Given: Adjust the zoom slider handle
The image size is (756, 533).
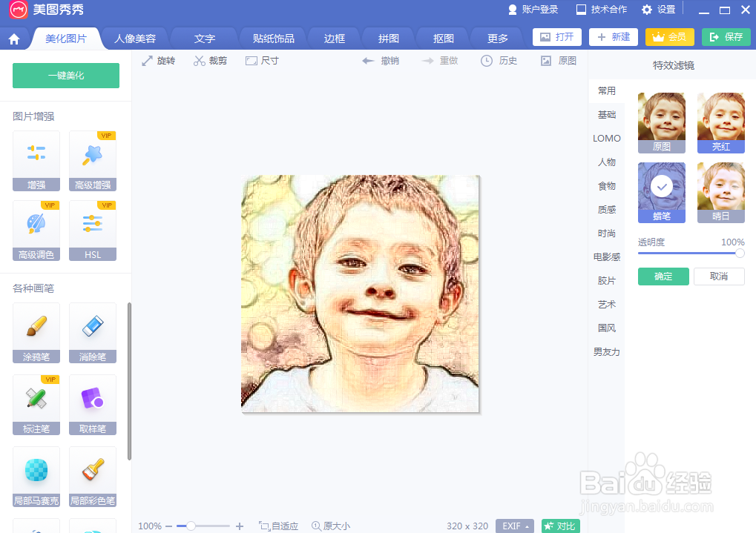Looking at the screenshot, I should [x=191, y=526].
